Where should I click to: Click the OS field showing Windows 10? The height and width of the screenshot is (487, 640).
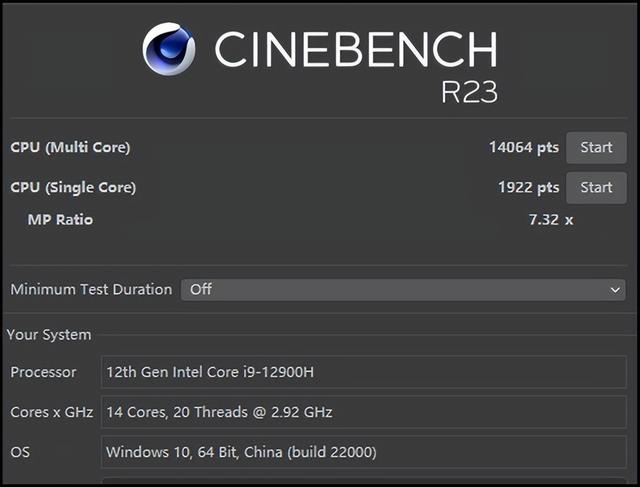363,451
